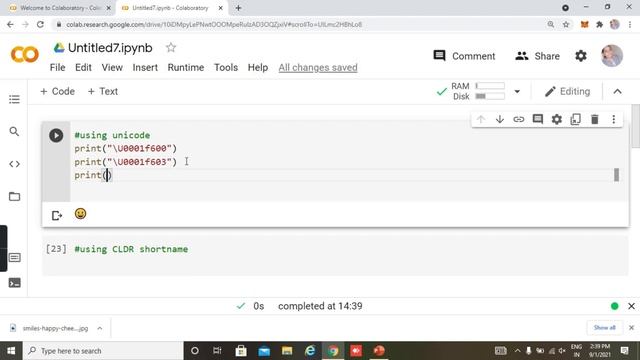
Task: Open a new browser tab
Action: point(238,8)
